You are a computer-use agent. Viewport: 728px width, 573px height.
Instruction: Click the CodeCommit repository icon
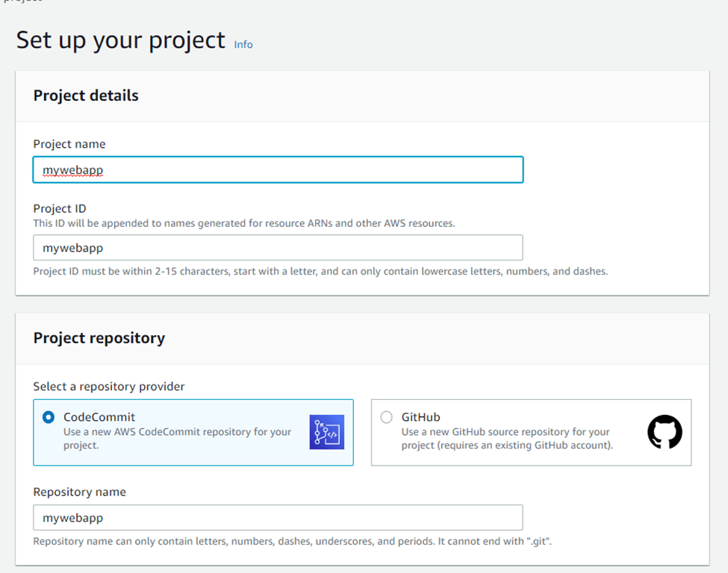(326, 432)
